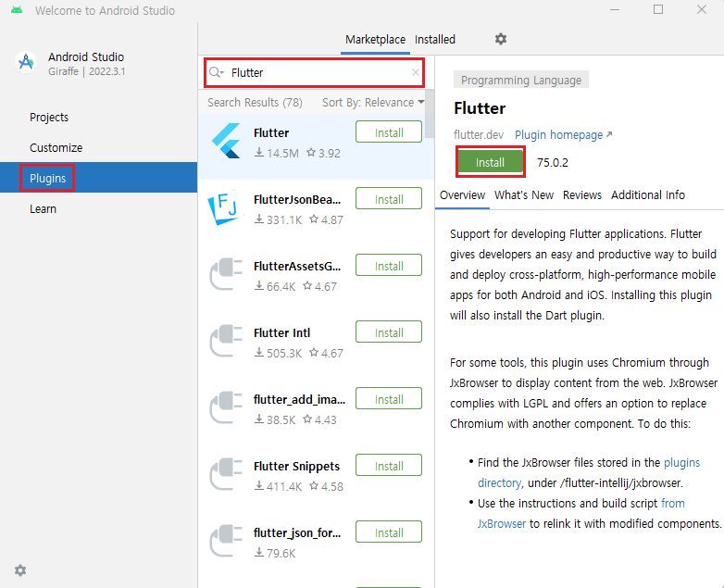Switch to the Marketplace tab
Screen dimensions: 724x588
(375, 40)
